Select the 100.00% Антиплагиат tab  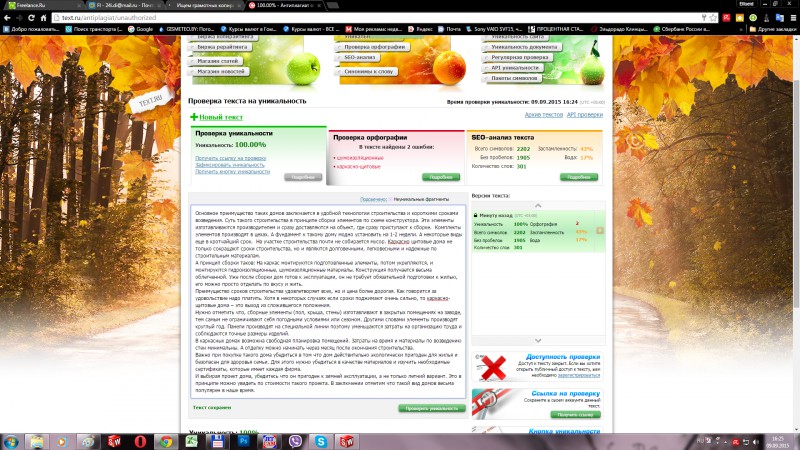[x=285, y=5]
